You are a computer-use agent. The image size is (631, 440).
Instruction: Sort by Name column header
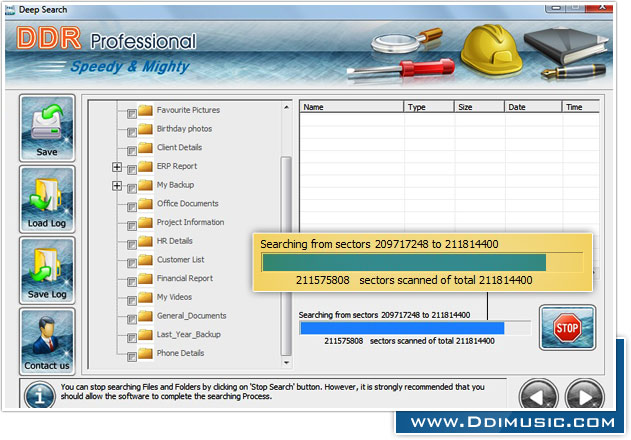tap(351, 107)
